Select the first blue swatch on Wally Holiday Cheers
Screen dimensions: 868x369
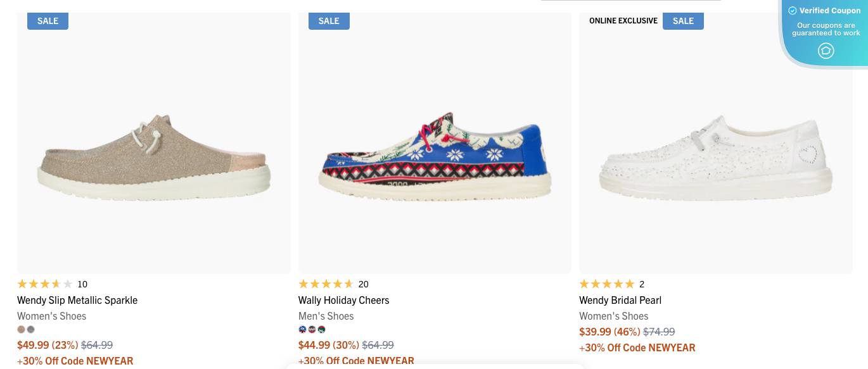coord(302,329)
